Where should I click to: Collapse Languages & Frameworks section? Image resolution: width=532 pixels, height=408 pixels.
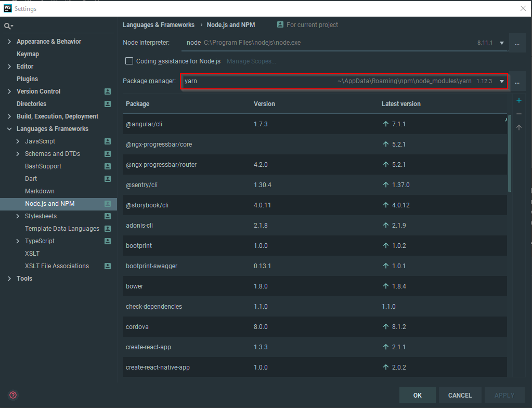9,129
